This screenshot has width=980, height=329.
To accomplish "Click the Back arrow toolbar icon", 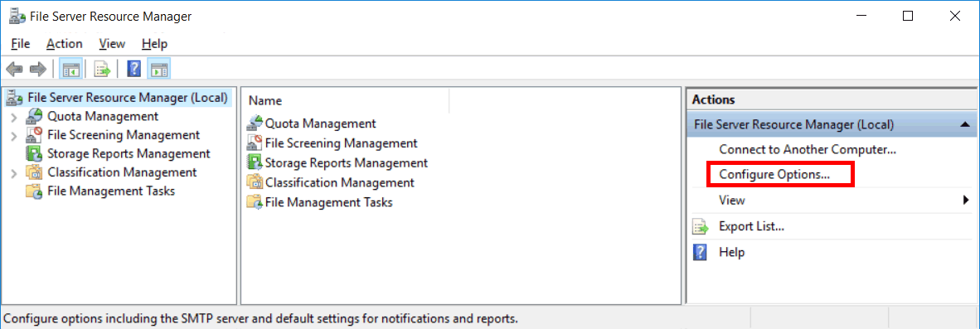I will (x=14, y=70).
